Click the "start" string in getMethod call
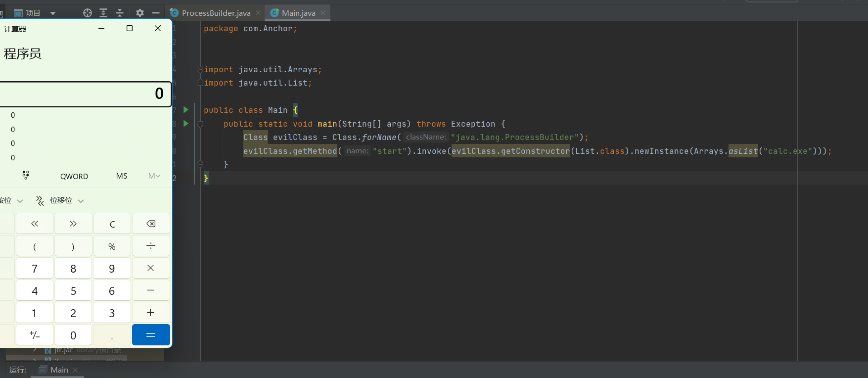This screenshot has height=378, width=868. [389, 151]
